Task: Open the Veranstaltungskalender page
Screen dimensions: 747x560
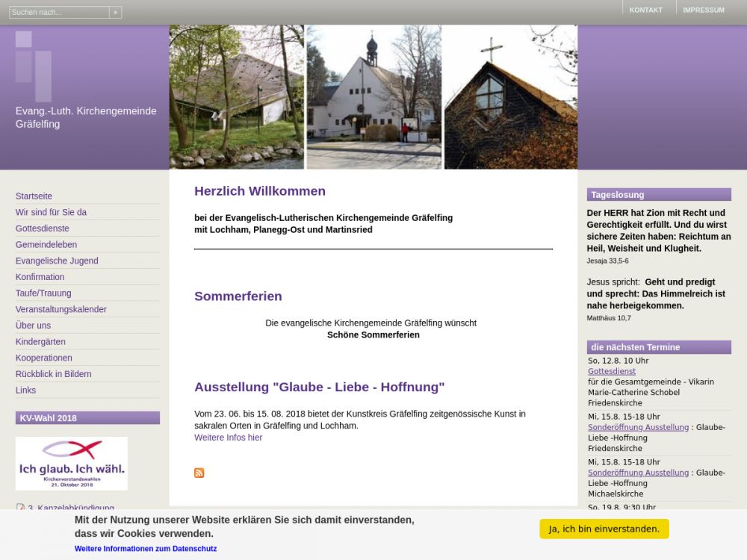Action: pos(61,310)
